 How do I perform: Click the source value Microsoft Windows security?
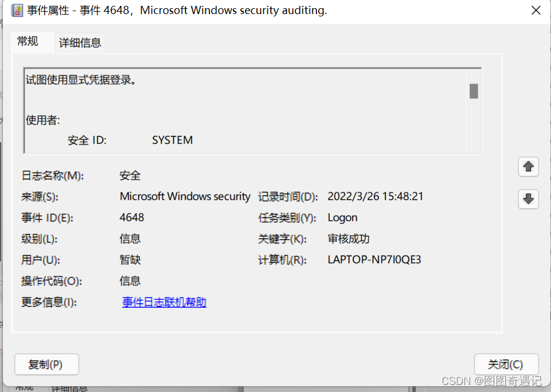(185, 197)
